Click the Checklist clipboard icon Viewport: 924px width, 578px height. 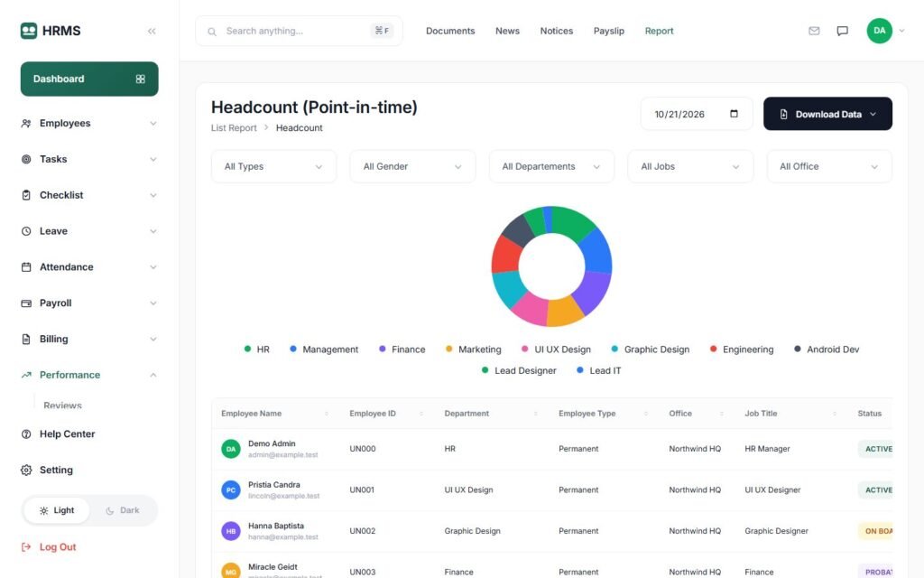(x=26, y=195)
